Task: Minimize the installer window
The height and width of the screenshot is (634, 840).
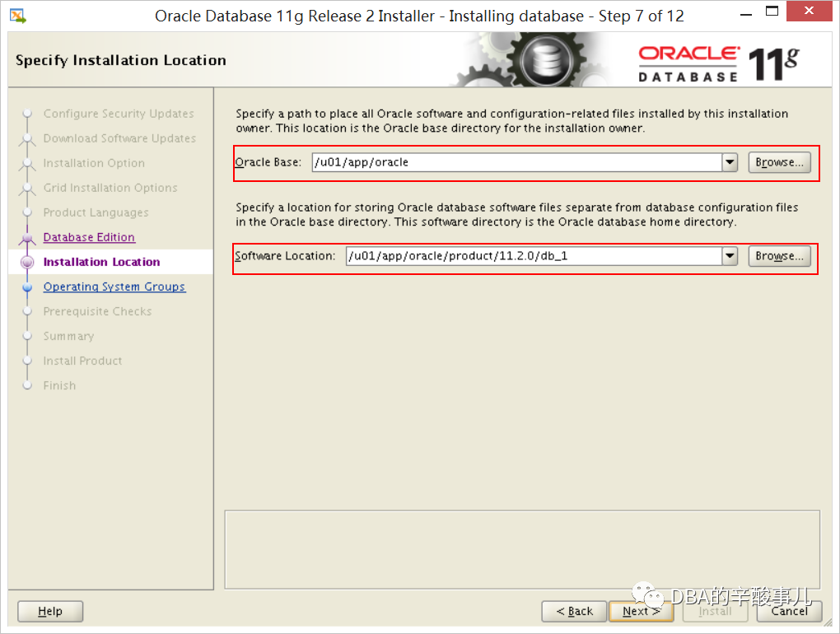Action: point(746,15)
